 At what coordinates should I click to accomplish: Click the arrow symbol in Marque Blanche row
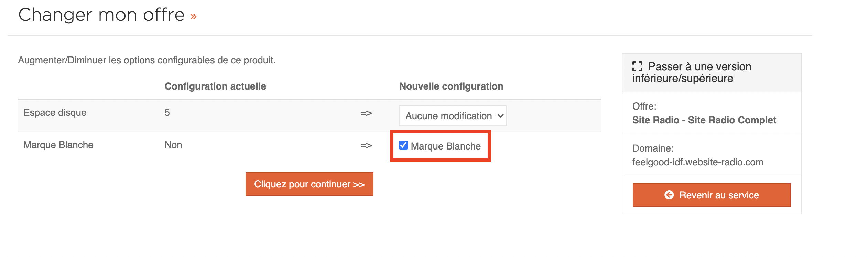366,145
